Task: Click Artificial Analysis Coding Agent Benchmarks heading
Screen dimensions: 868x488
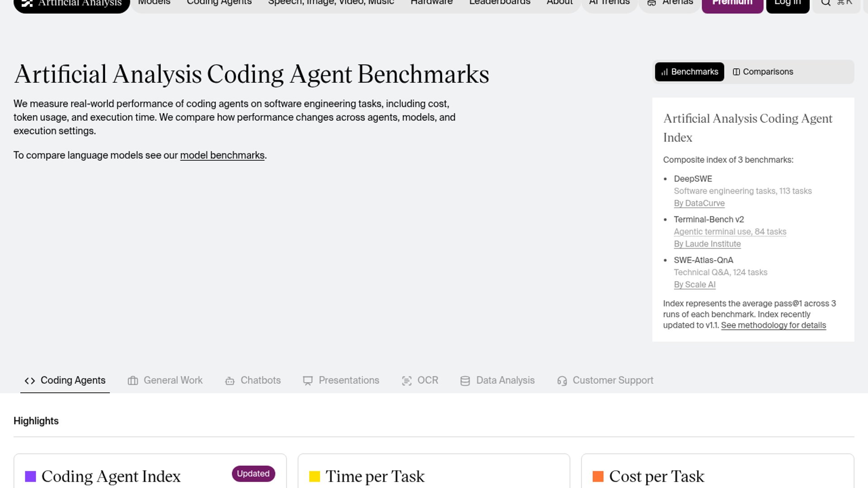Action: pyautogui.click(x=251, y=74)
